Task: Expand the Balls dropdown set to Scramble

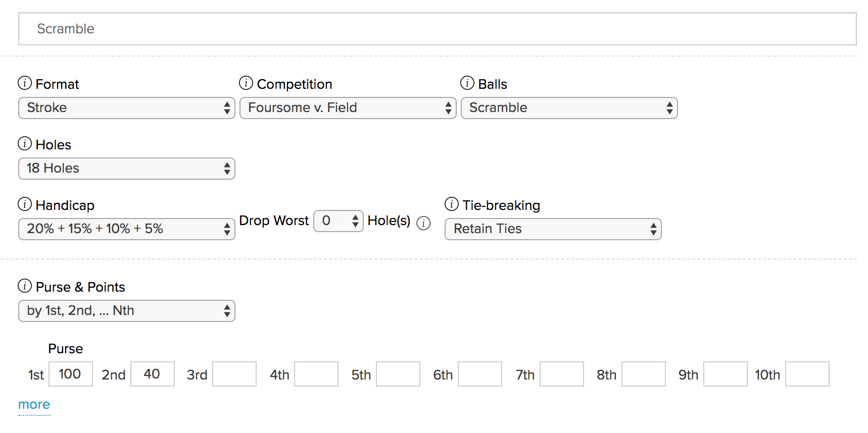Action: (569, 108)
